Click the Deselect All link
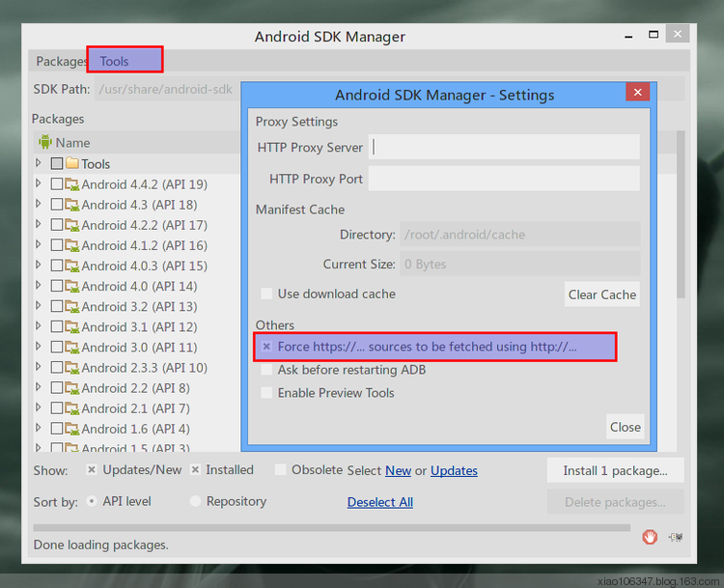The width and height of the screenshot is (724, 588). click(x=380, y=502)
